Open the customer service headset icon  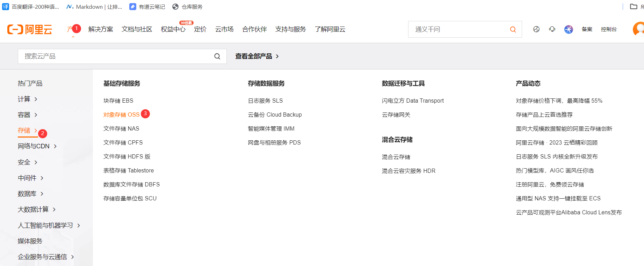552,29
